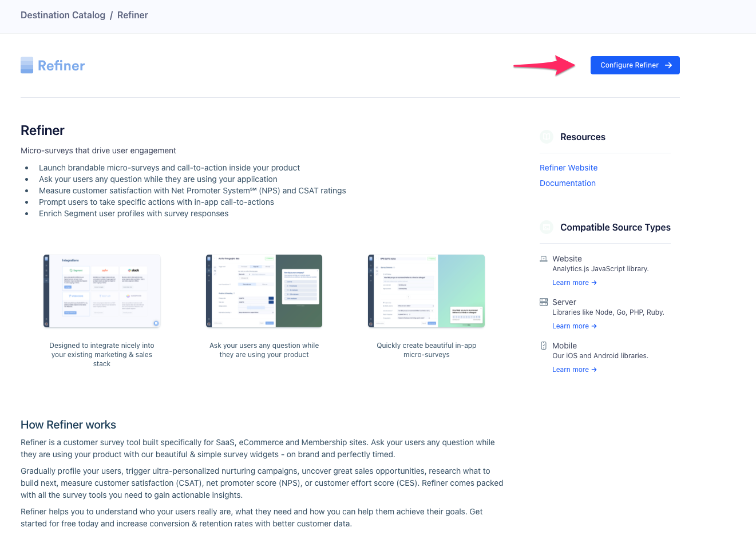Open the 'Ask your users' screenshot thumbnail
Screen dimensions: 756x547
coord(264,291)
